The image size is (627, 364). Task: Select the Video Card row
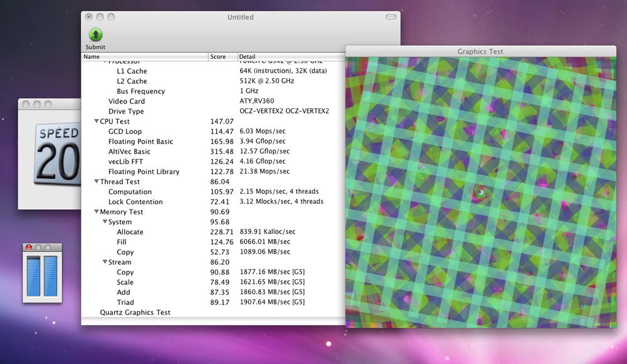213,101
